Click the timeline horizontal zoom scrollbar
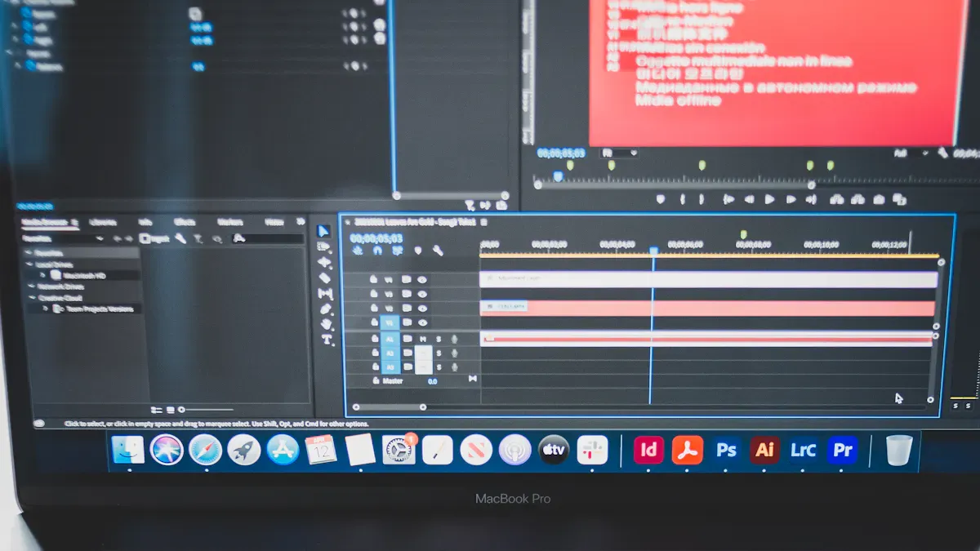 388,407
